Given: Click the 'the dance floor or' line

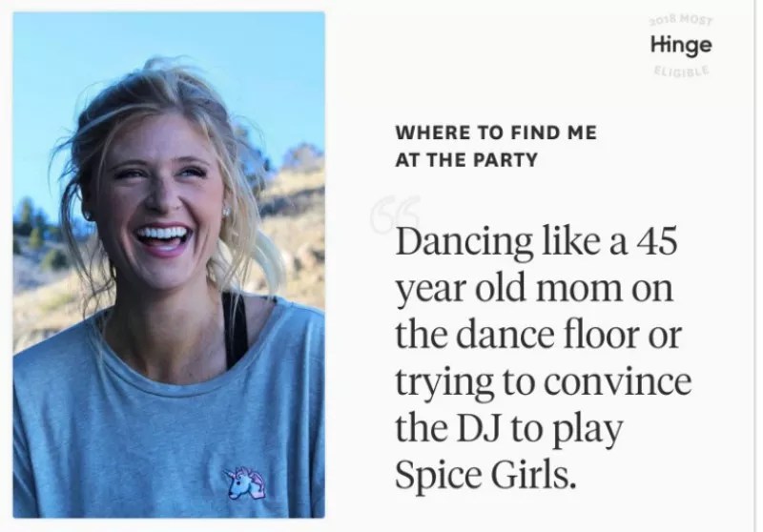Looking at the screenshot, I should coord(537,335).
